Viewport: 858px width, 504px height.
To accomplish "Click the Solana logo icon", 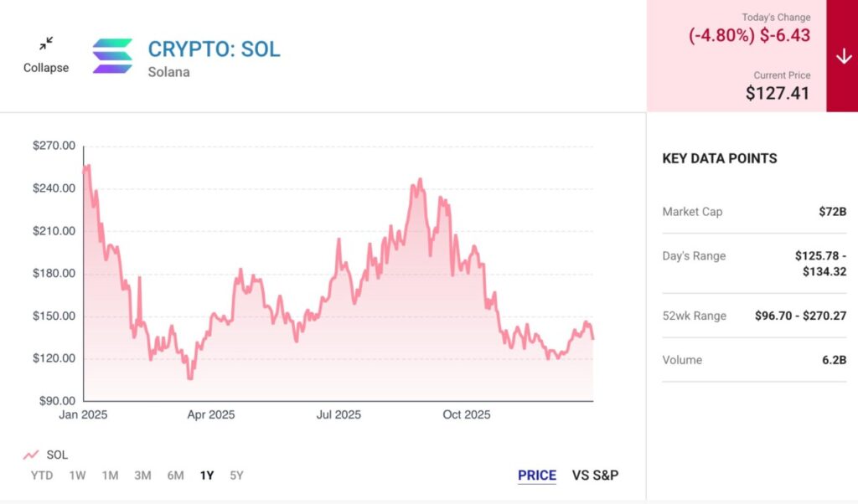I will tap(112, 56).
